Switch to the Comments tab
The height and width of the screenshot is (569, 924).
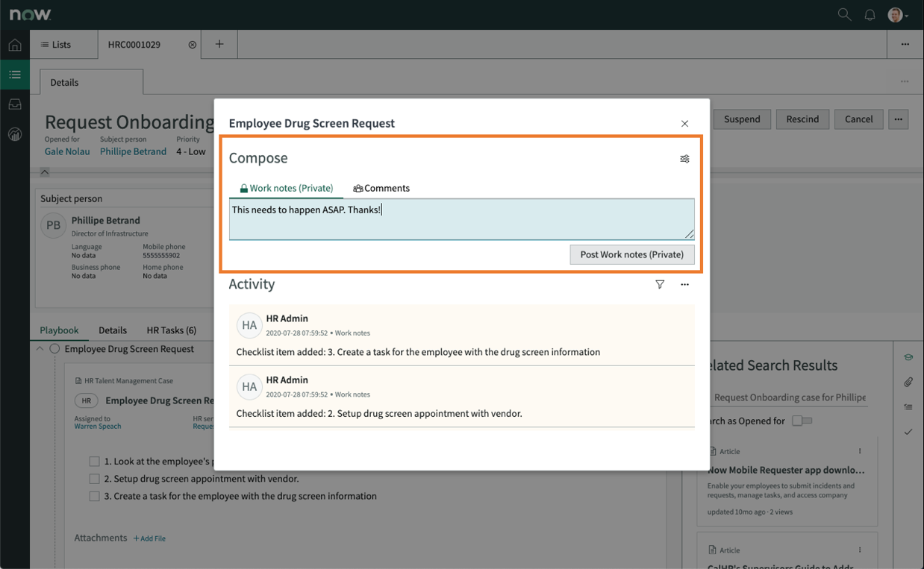pyautogui.click(x=381, y=188)
